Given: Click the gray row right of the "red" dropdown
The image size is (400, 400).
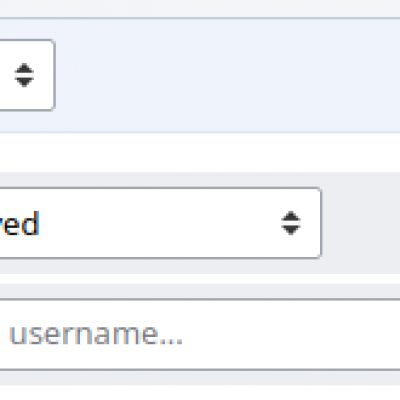Looking at the screenshot, I should pyautogui.click(x=361, y=223).
